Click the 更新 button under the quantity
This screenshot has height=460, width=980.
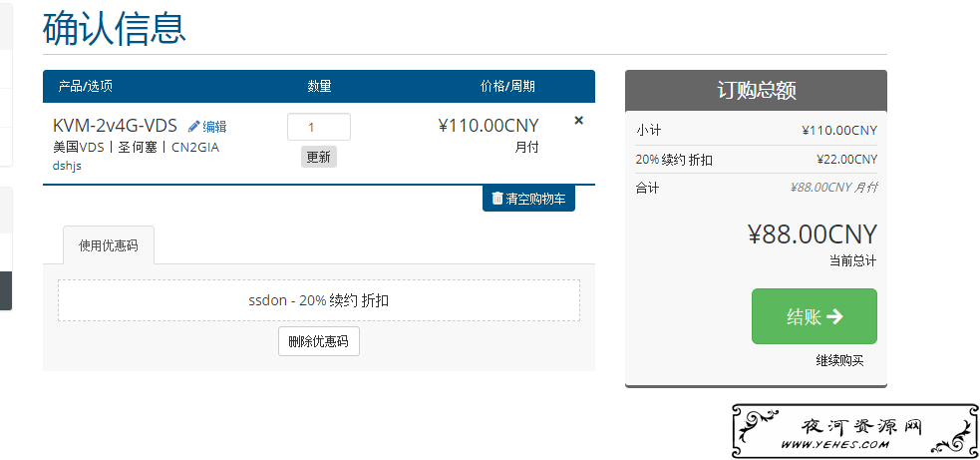pyautogui.click(x=319, y=157)
